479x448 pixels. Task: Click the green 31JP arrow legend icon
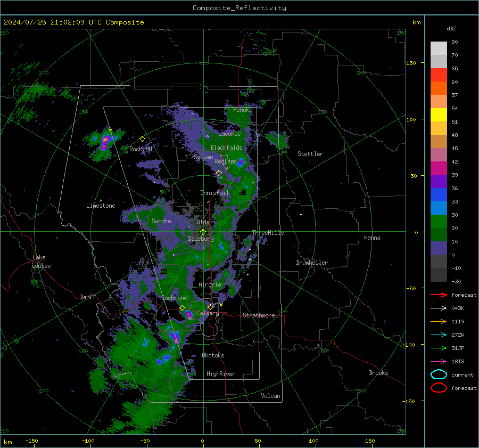[439, 348]
